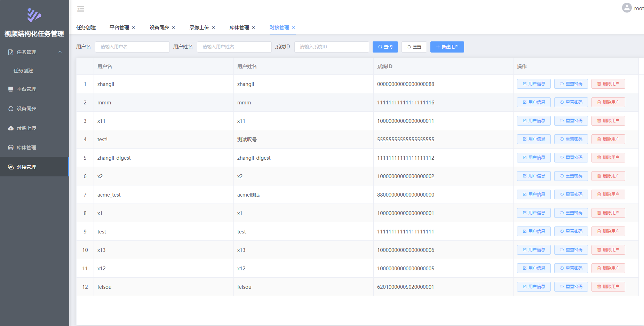The image size is (644, 326).
Task: Open 任务创建 in the sidebar
Action: tap(34, 71)
